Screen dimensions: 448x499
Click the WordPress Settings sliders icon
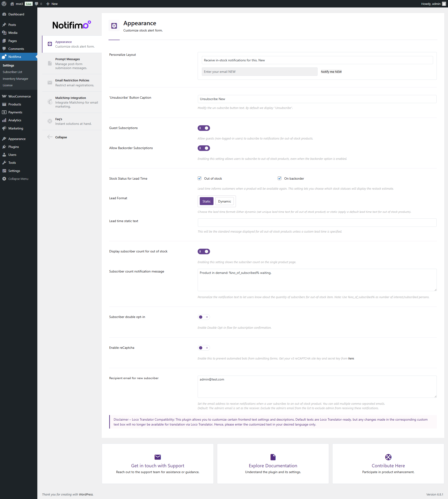pyautogui.click(x=4, y=171)
